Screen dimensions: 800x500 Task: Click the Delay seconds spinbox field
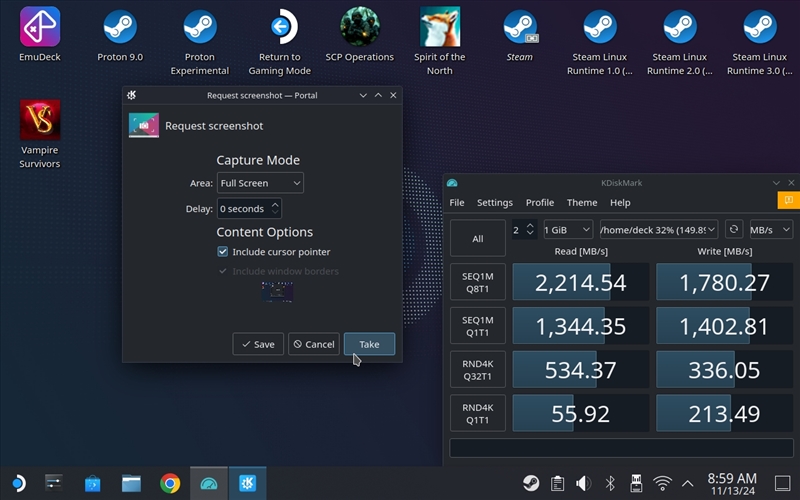point(243,209)
